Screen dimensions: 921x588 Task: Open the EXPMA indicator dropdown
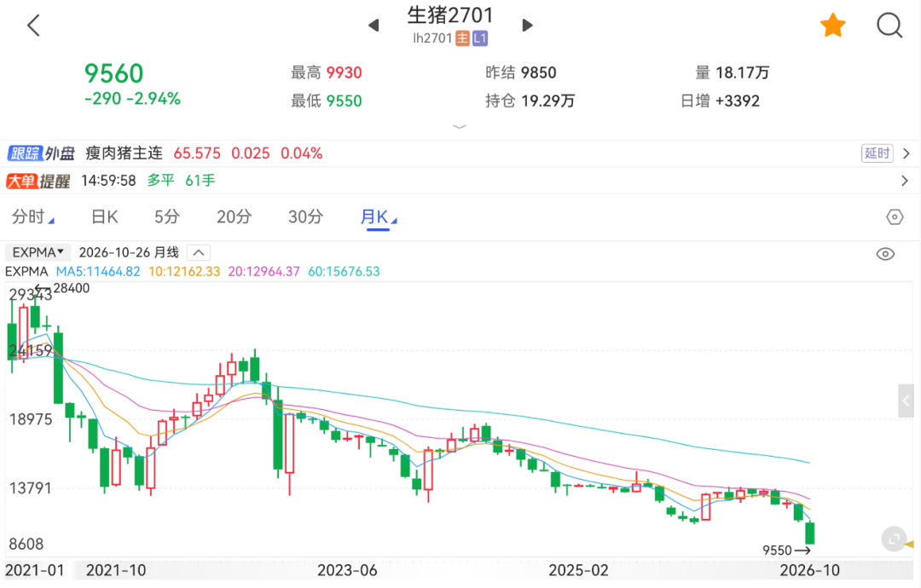point(38,252)
